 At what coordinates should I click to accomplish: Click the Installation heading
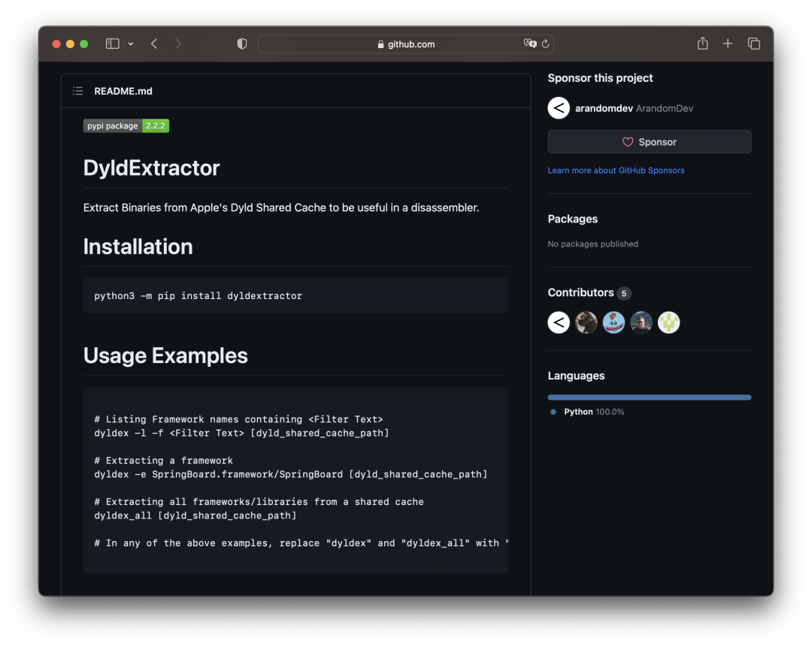[138, 246]
